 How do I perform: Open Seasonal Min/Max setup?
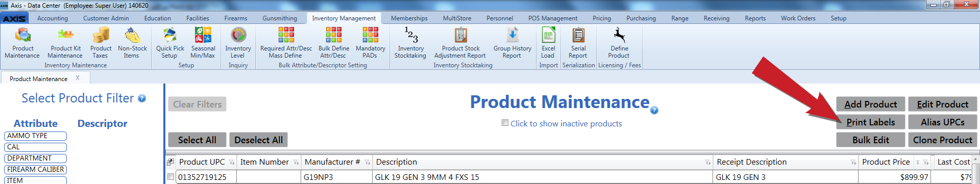point(203,43)
